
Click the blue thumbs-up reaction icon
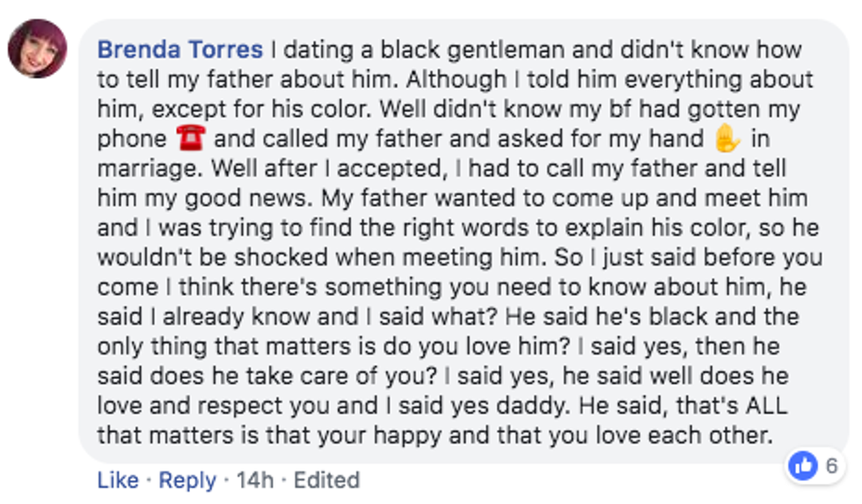pyautogui.click(x=803, y=466)
